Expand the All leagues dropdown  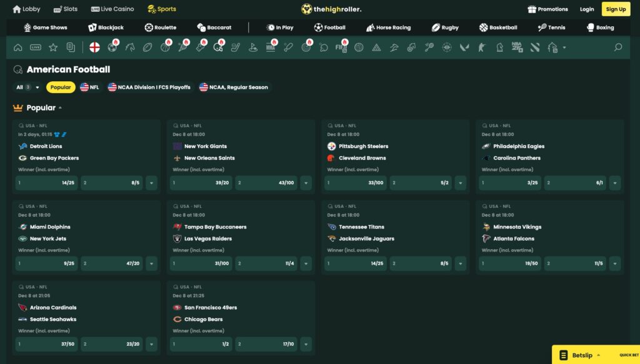point(25,87)
